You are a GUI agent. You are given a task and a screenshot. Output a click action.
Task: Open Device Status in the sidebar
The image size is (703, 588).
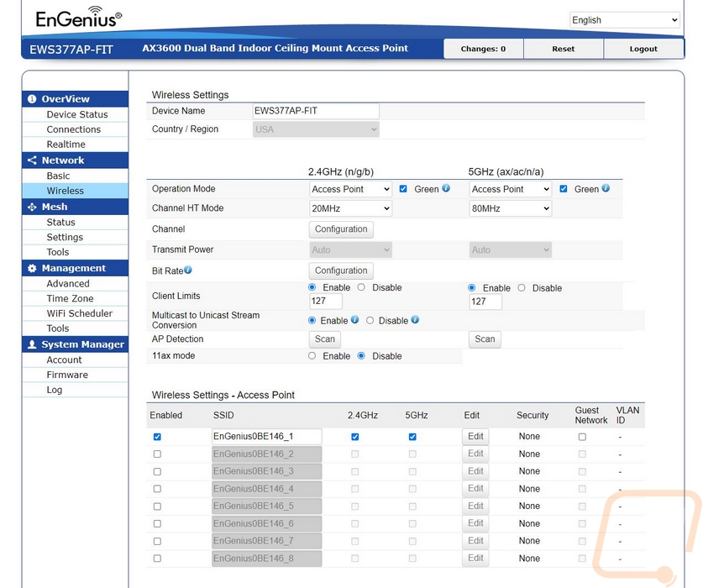coord(76,114)
